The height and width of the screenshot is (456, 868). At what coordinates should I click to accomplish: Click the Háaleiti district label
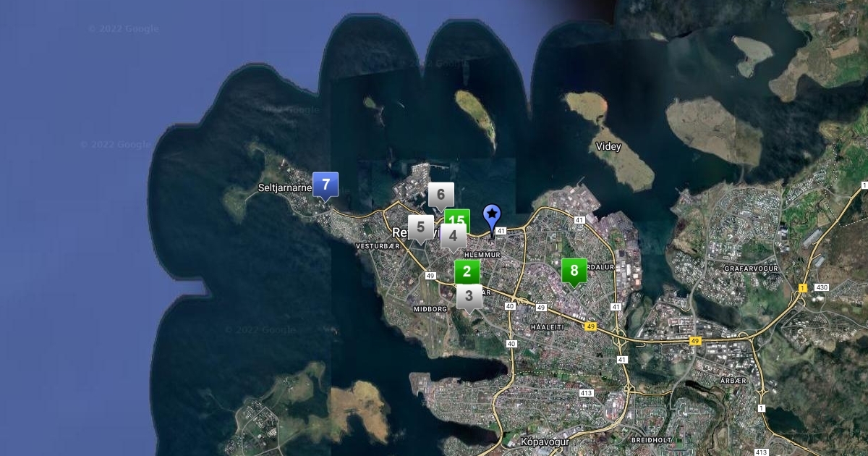click(x=546, y=327)
